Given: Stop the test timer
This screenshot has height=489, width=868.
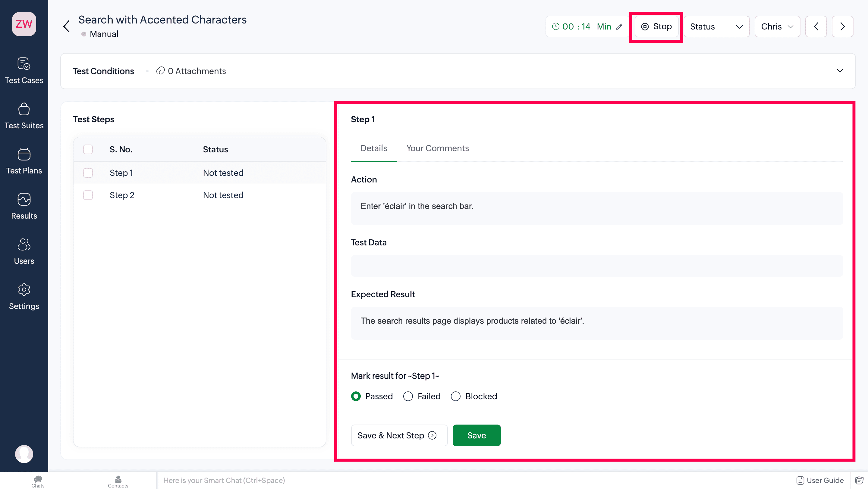Looking at the screenshot, I should [x=656, y=26].
